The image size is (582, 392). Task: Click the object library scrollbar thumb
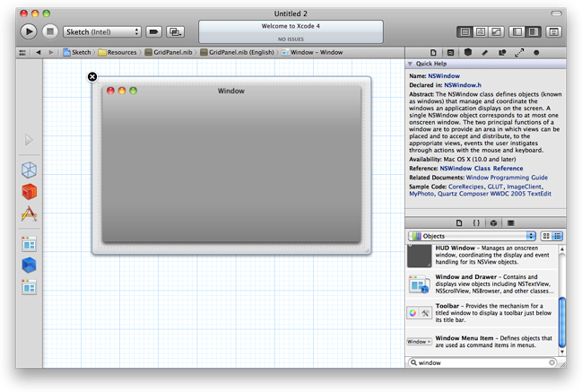562,322
